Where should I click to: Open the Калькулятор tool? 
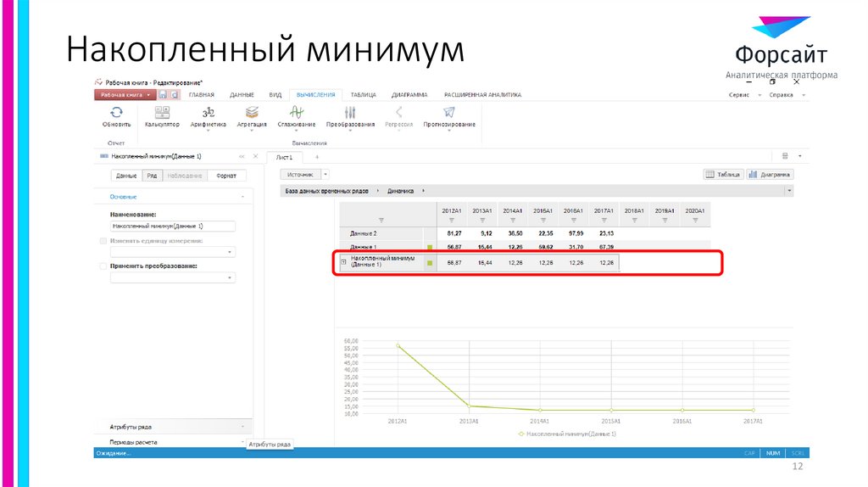pos(161,112)
